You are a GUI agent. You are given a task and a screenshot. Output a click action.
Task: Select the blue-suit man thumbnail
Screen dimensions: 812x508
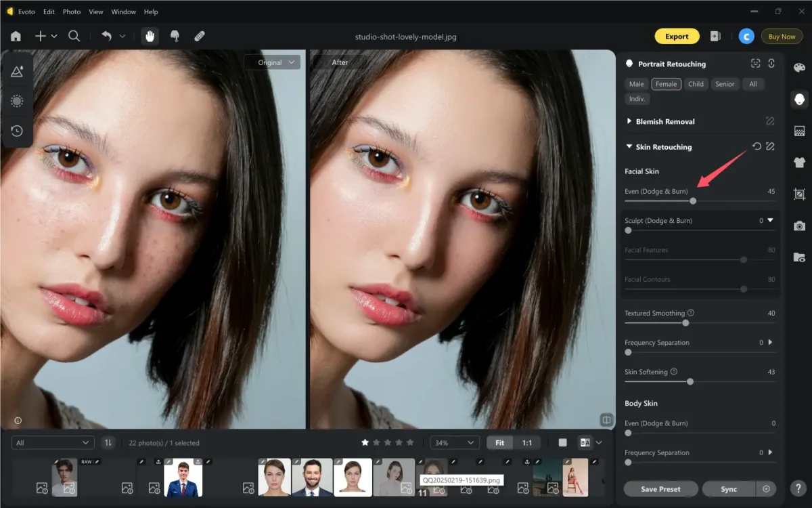pos(183,478)
